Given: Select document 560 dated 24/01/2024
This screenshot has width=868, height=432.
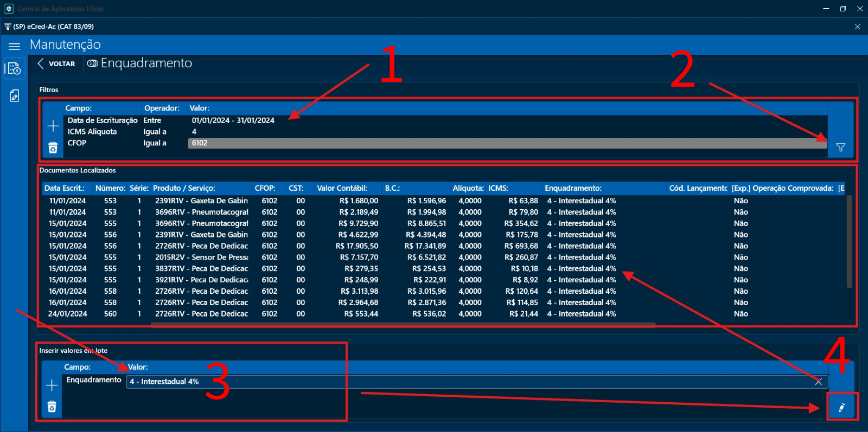Looking at the screenshot, I should pos(110,314).
